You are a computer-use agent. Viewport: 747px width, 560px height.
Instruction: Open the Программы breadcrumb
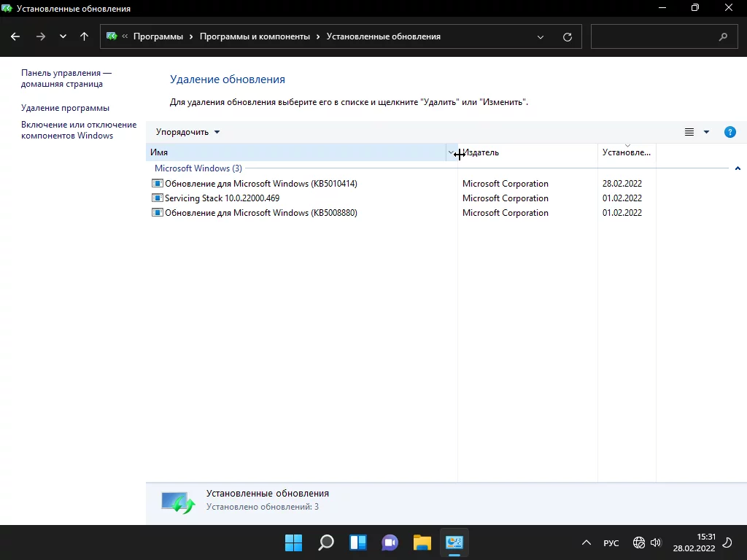click(158, 36)
